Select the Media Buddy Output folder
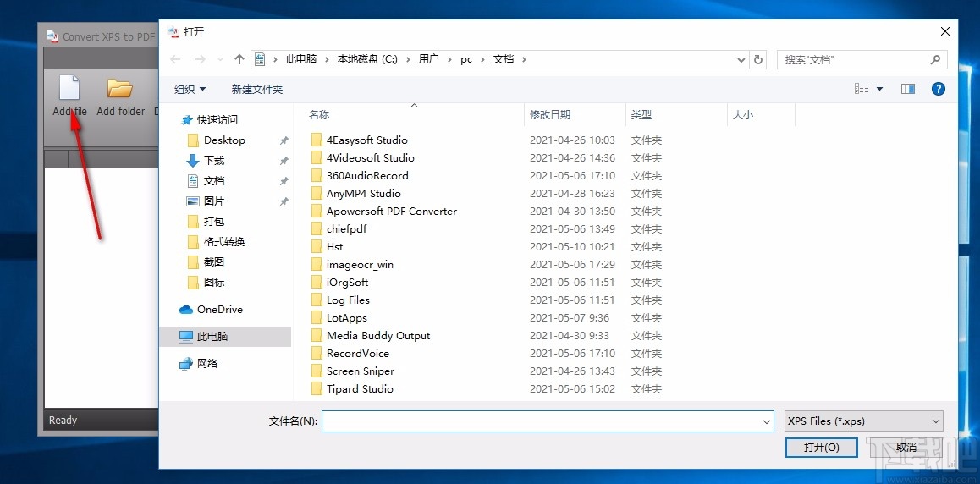Viewport: 980px width, 484px height. [x=378, y=335]
